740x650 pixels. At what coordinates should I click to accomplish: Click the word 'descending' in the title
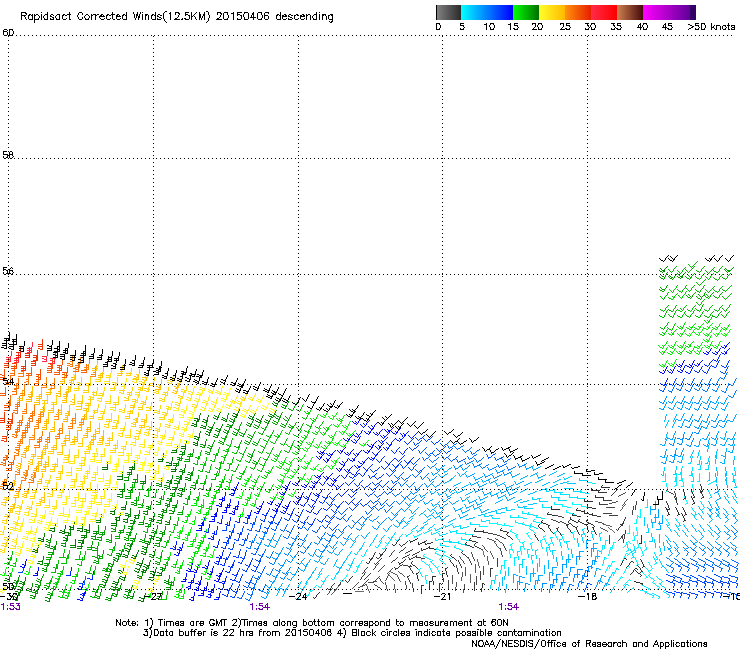point(304,17)
